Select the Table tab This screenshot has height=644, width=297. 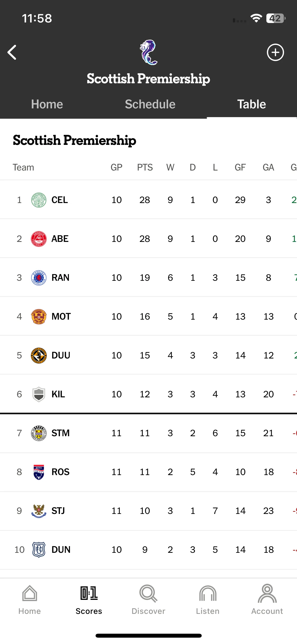click(x=252, y=104)
